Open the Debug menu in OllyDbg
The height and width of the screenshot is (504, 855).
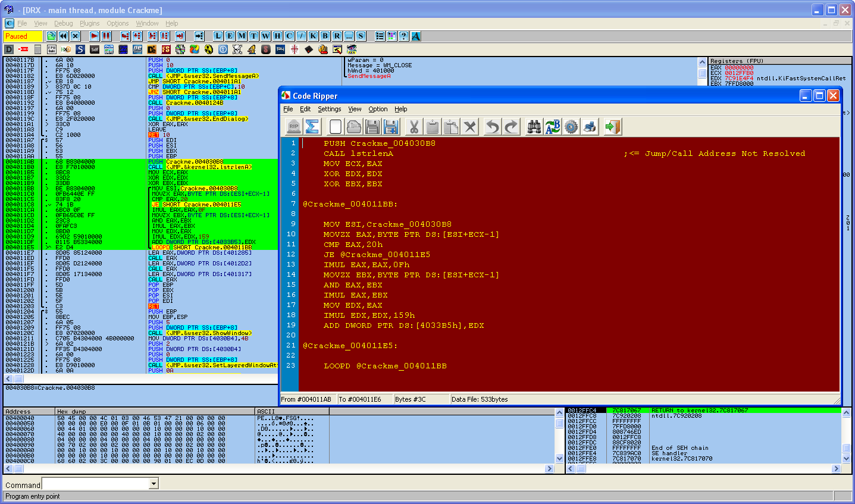[x=63, y=23]
